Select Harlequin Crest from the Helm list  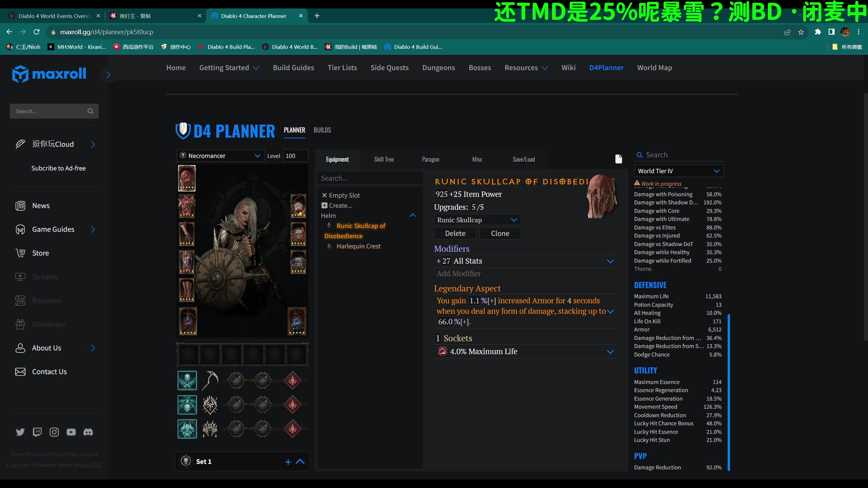click(358, 246)
